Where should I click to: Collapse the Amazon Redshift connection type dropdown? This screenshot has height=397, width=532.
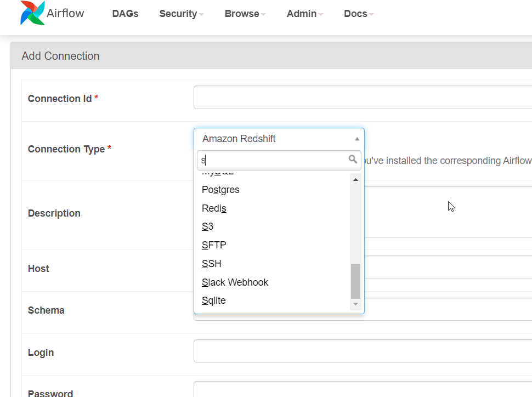click(279, 139)
